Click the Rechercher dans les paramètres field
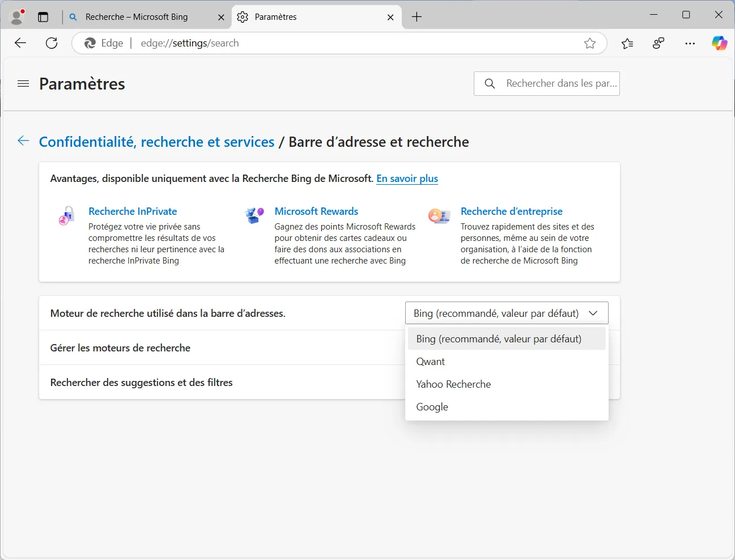 tap(547, 84)
